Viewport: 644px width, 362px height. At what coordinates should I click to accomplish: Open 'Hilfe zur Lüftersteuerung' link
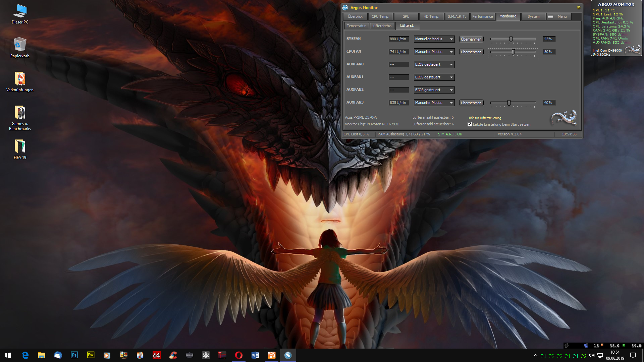pyautogui.click(x=484, y=118)
